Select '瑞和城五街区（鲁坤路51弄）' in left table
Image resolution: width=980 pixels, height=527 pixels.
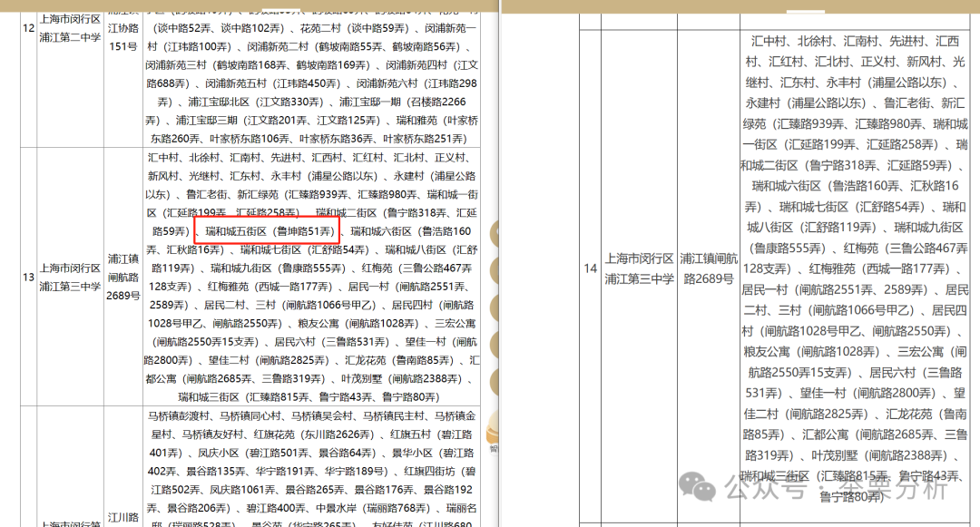(270, 231)
